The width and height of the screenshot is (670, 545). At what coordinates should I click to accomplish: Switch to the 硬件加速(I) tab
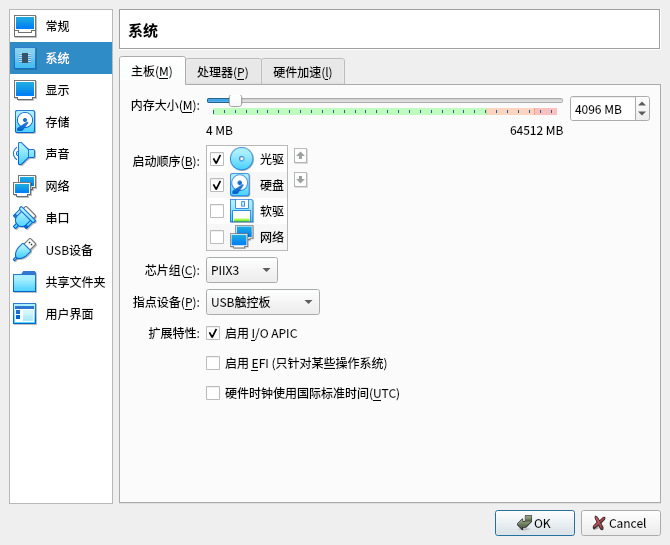pos(303,72)
